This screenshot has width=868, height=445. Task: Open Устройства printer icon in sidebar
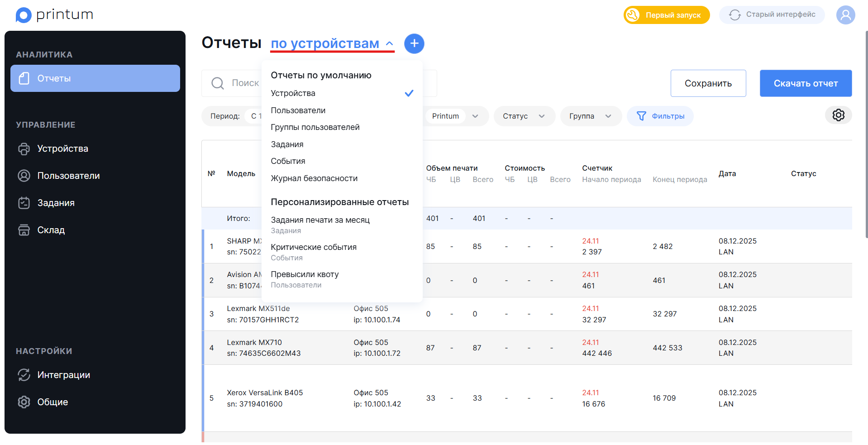[24, 148]
